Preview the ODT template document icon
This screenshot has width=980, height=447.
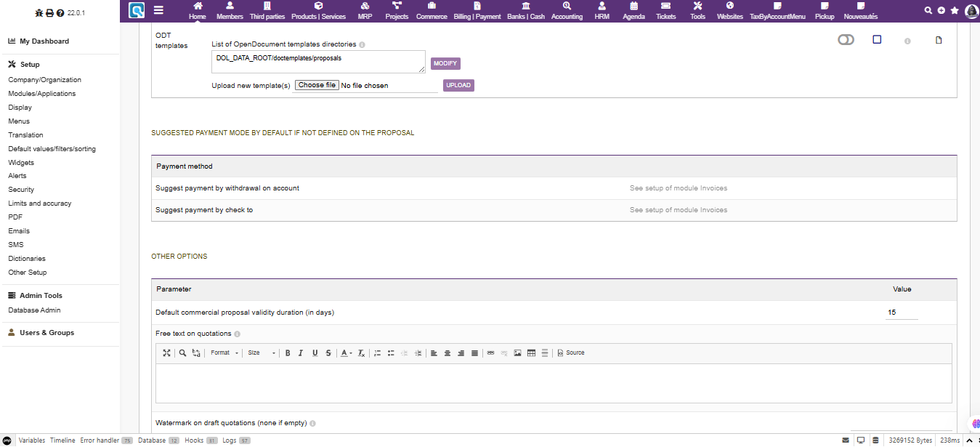click(x=939, y=40)
